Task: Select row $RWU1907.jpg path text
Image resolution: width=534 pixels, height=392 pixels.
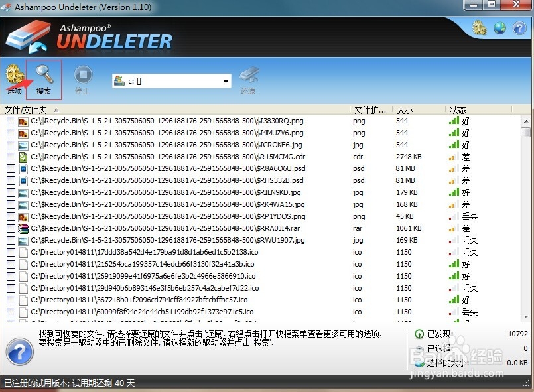Action: [x=168, y=241]
